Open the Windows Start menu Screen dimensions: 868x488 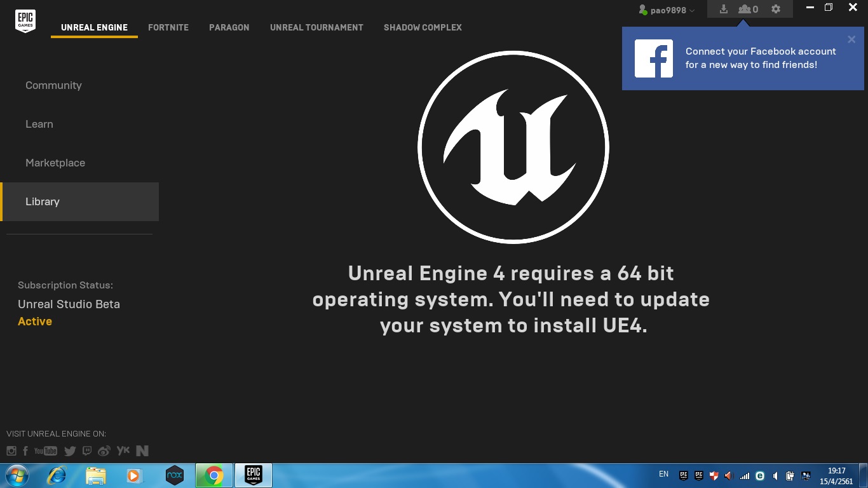(x=17, y=475)
